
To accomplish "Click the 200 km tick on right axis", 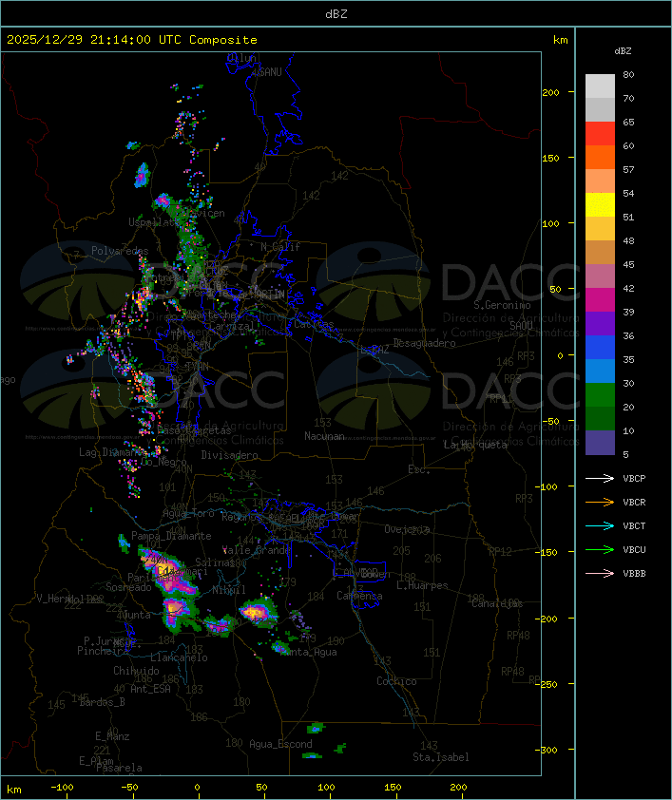I will coord(550,92).
